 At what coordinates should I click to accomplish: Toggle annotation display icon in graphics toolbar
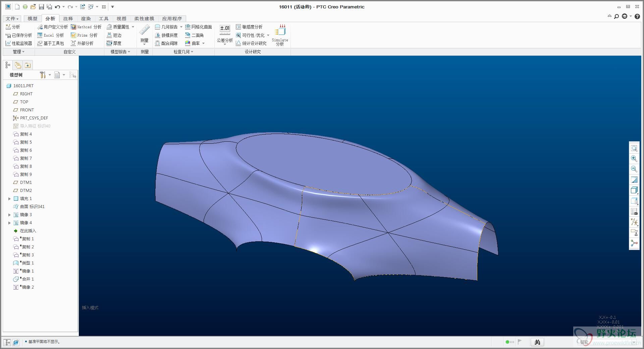[x=634, y=232]
